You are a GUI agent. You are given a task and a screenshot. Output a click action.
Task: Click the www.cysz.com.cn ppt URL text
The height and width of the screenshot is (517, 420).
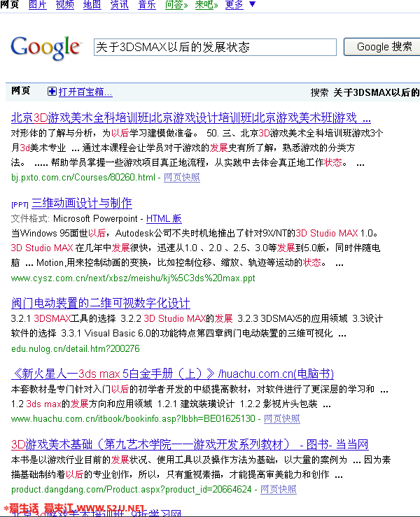coord(133,278)
